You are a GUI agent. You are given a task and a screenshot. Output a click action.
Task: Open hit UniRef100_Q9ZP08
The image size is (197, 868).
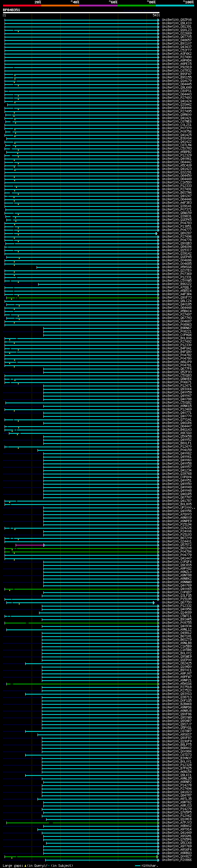click(x=176, y=20)
